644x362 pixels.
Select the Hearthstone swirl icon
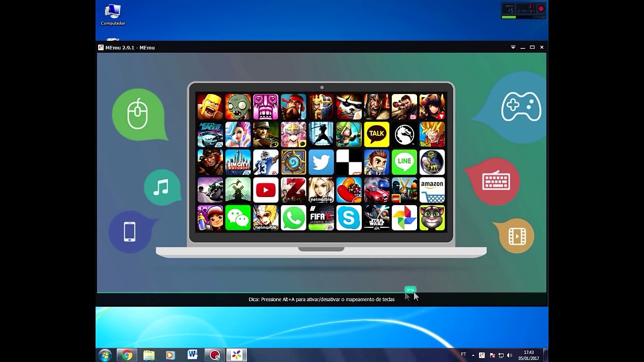(293, 162)
